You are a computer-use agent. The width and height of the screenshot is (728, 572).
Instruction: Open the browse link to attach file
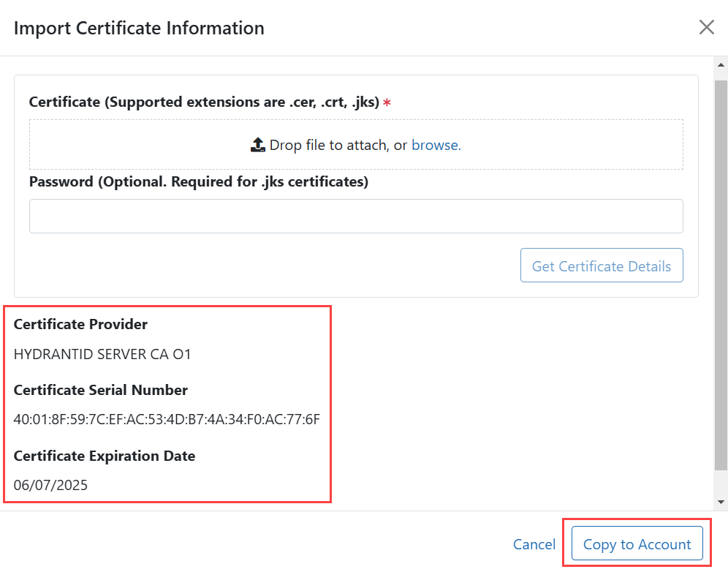(436, 145)
